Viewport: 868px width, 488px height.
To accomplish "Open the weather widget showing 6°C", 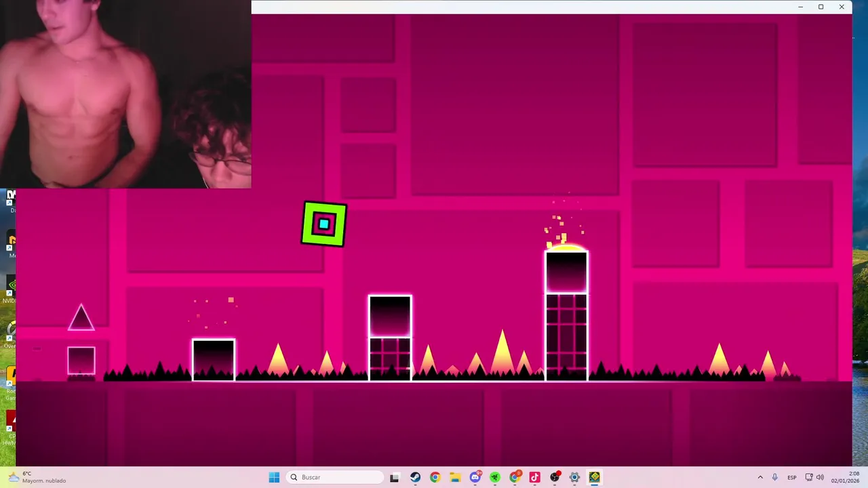I will 37,477.
